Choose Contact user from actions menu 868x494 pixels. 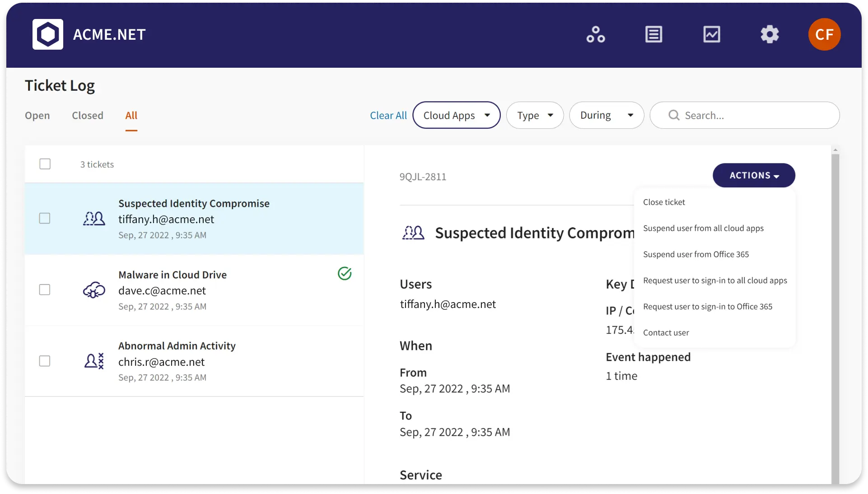(x=666, y=333)
